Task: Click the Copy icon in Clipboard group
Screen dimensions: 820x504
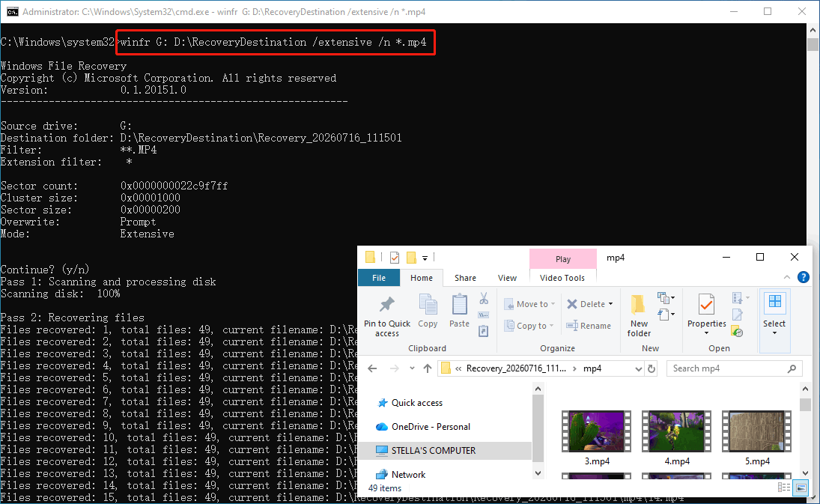Action: 428,304
